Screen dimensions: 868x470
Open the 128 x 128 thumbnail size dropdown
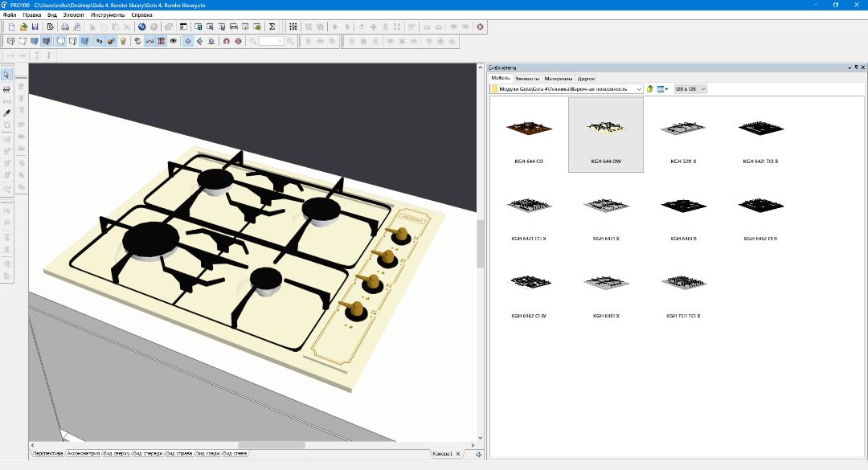(x=703, y=89)
